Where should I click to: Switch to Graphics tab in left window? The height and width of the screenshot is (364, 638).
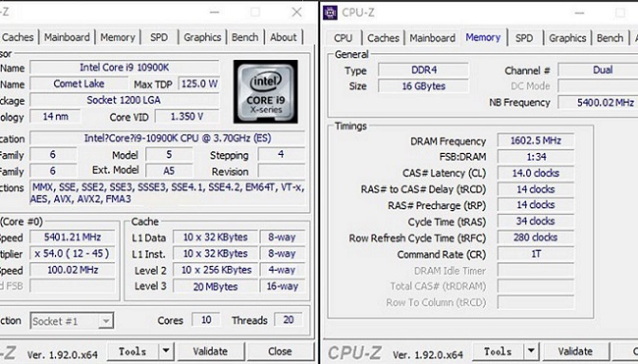tap(202, 37)
